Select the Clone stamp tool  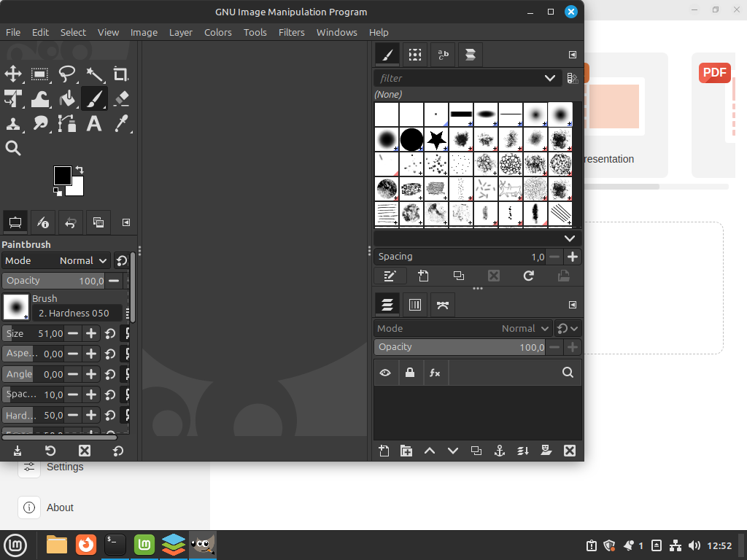point(13,123)
